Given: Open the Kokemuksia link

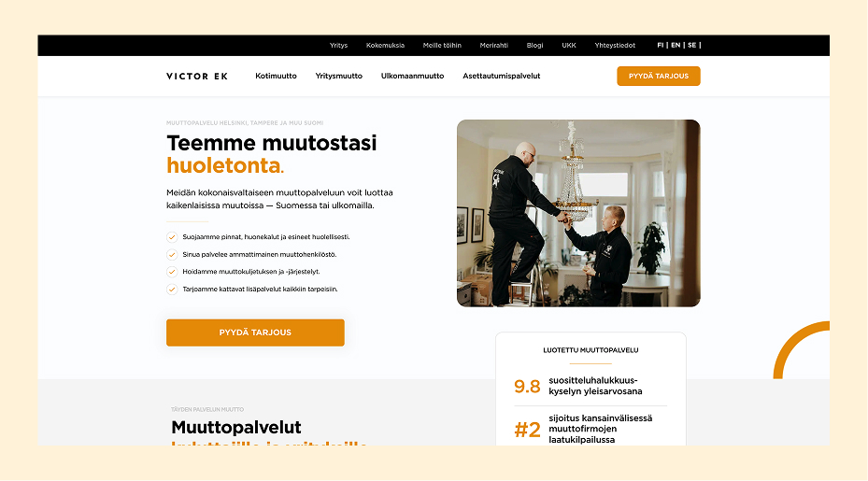Looking at the screenshot, I should click(x=385, y=46).
